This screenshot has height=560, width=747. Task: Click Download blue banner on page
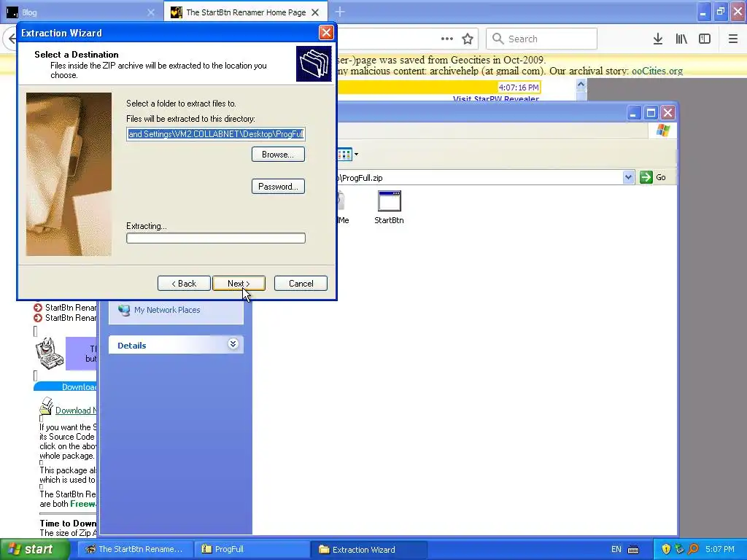(65, 386)
